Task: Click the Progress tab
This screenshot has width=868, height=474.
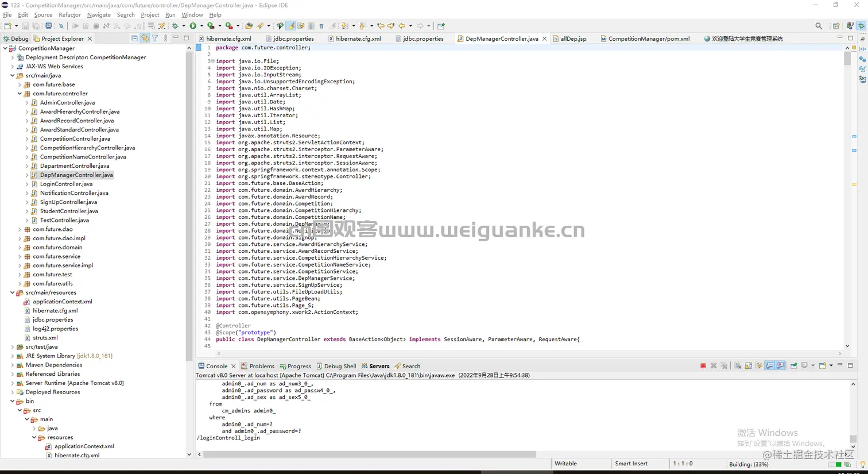Action: point(295,366)
